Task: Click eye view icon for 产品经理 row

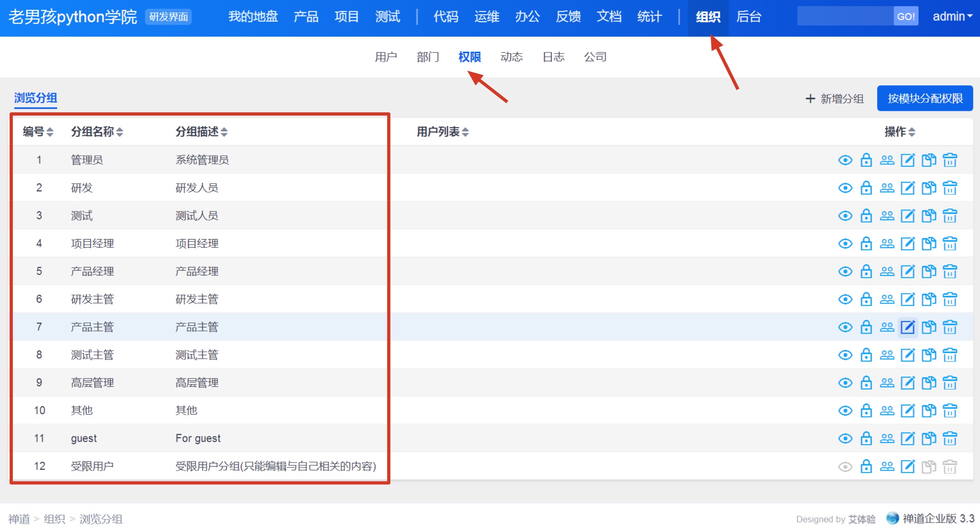Action: 845,271
